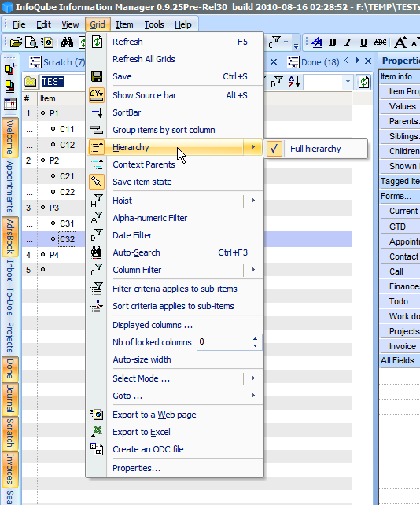
Task: Click Hoist funnel icon in menu
Action: click(97, 201)
